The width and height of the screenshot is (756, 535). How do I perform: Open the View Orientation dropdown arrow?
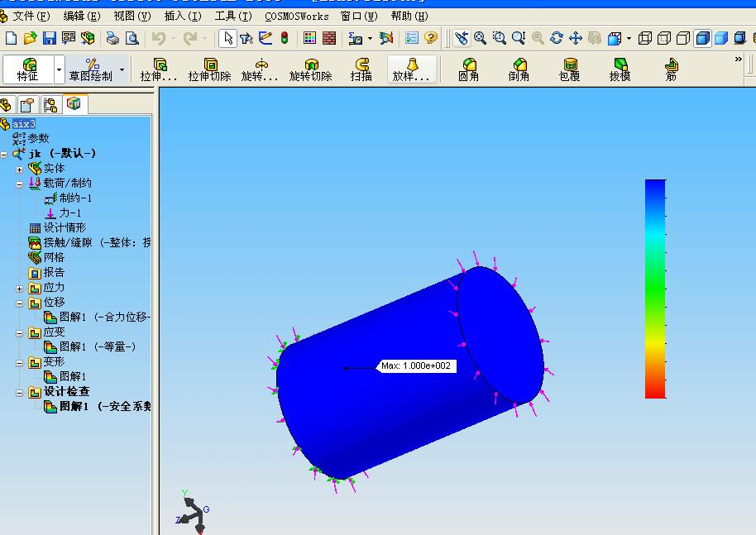629,37
